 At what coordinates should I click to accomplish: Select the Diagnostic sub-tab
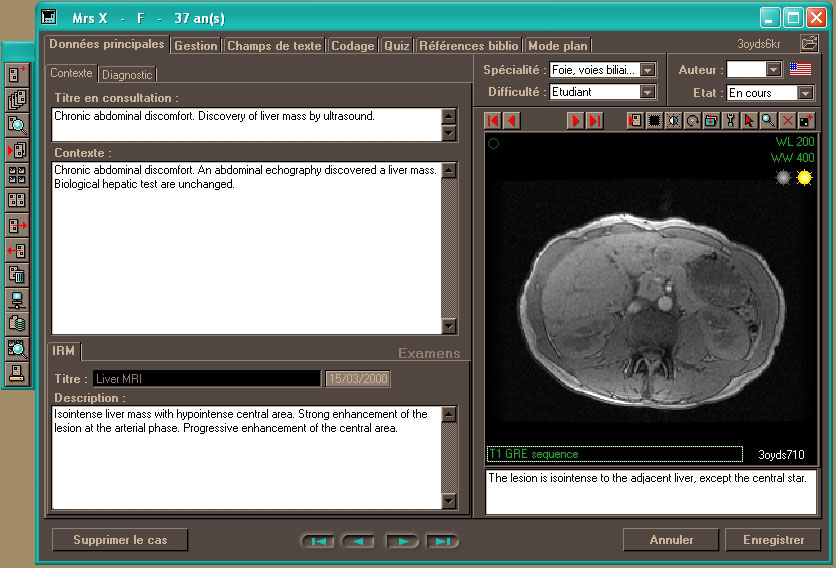pyautogui.click(x=127, y=75)
